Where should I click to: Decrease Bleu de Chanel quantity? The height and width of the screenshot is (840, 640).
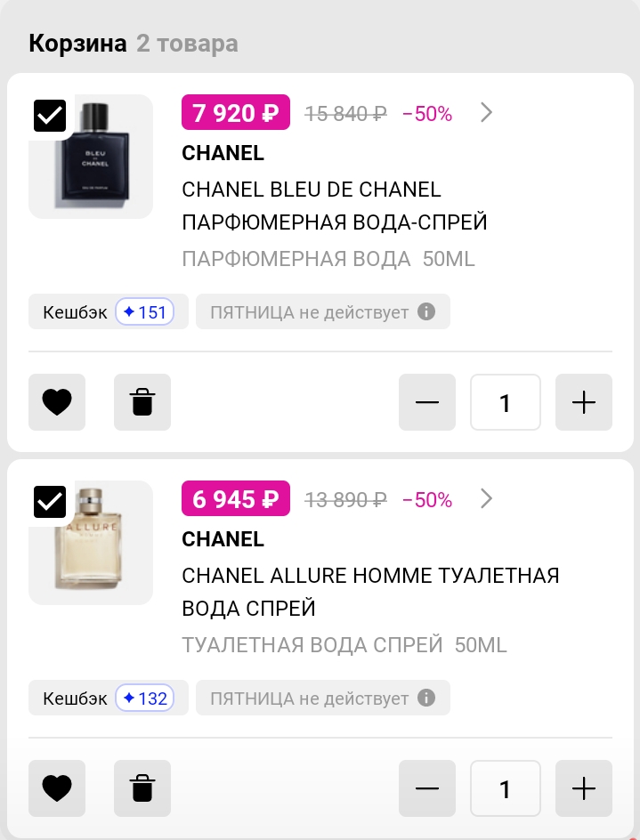[427, 402]
